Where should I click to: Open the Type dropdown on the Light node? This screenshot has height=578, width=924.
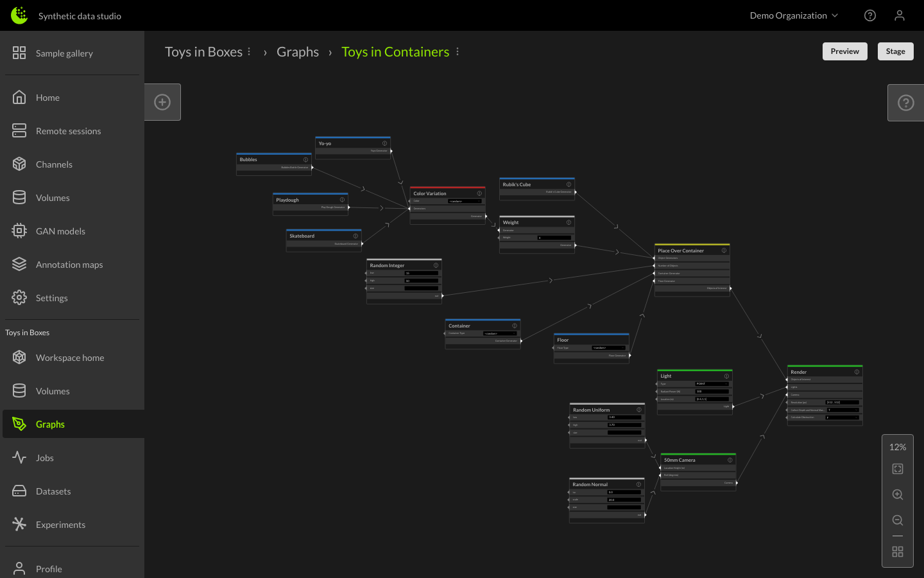[x=712, y=383]
